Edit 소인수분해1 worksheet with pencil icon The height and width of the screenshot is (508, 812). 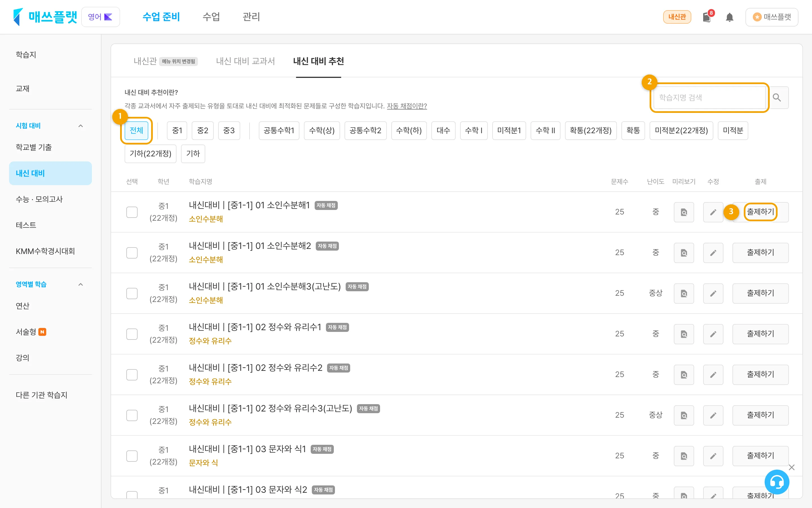coord(713,212)
